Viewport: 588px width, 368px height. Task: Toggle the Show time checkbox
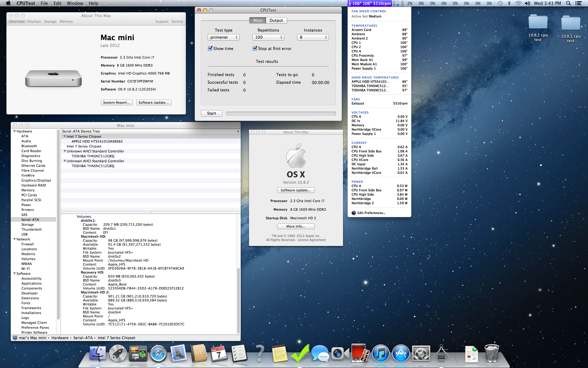210,48
